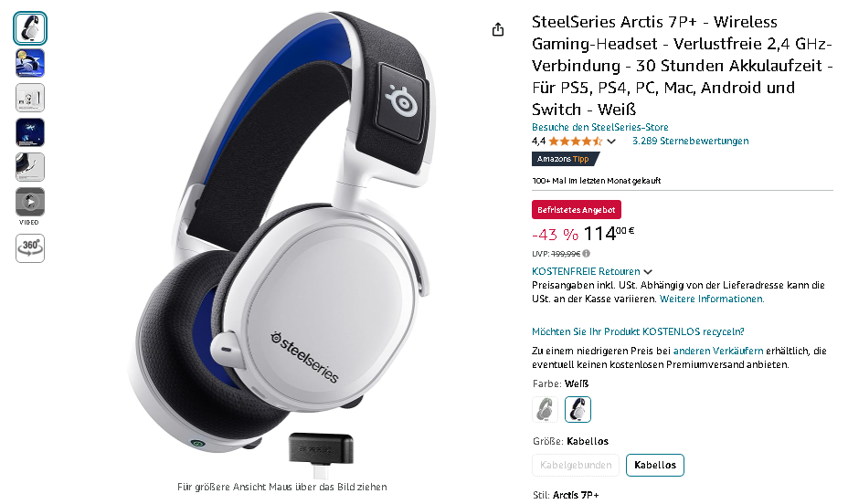Choose the white headset color swatch
Viewport: 848px width, 504px height.
point(578,409)
